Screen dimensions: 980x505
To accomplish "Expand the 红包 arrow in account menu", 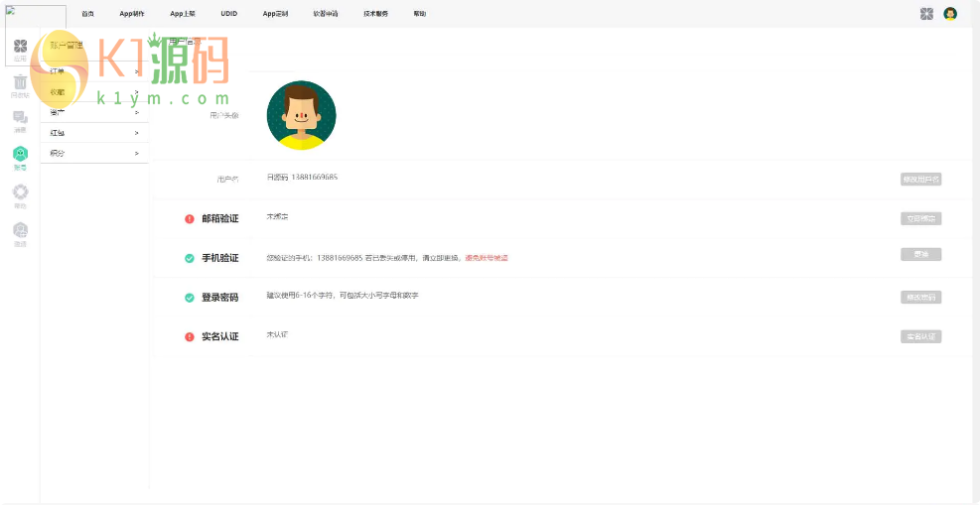I will click(x=136, y=133).
